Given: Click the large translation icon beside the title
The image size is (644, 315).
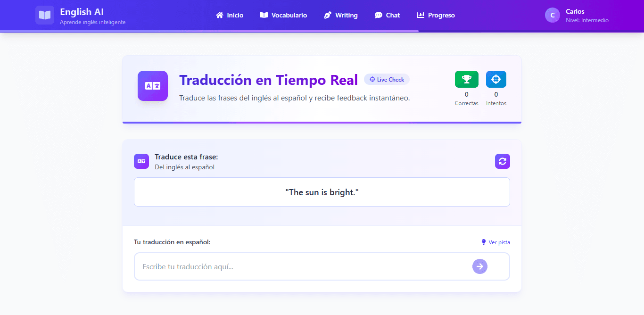Looking at the screenshot, I should click(152, 86).
